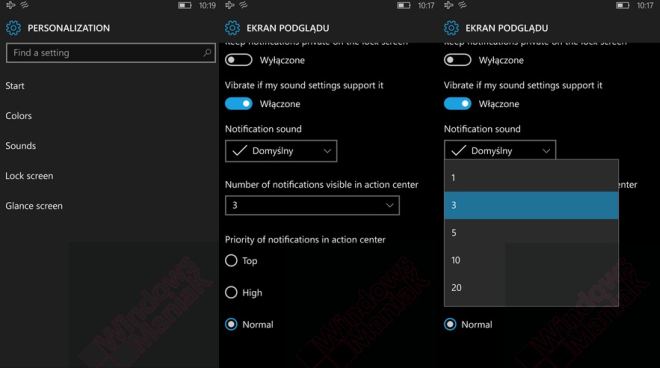Toggle Wyłączone privacy switch in middle phone
Viewport: 660px width, 368px height.
pos(239,60)
